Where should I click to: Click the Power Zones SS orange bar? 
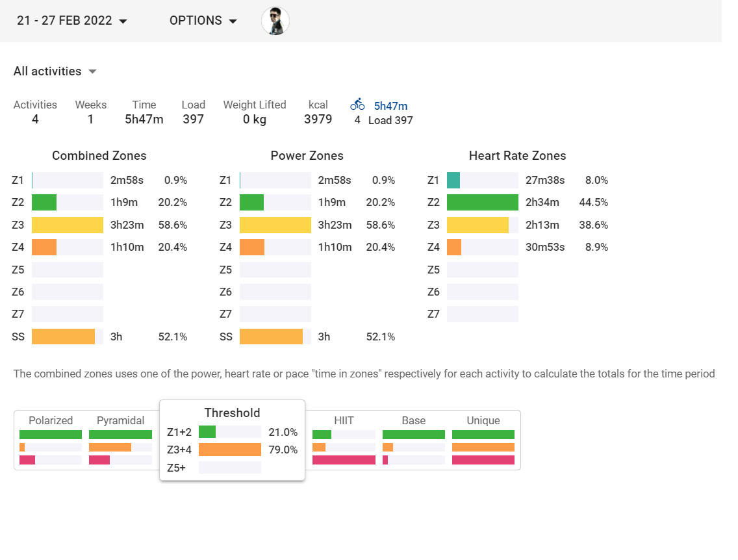click(271, 337)
